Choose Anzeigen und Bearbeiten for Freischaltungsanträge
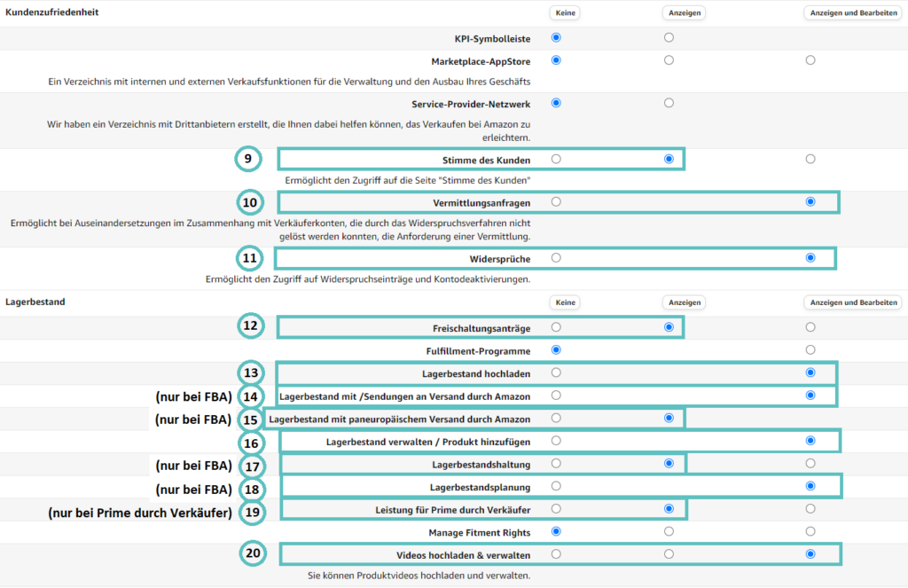The height and width of the screenshot is (588, 908). [x=810, y=327]
